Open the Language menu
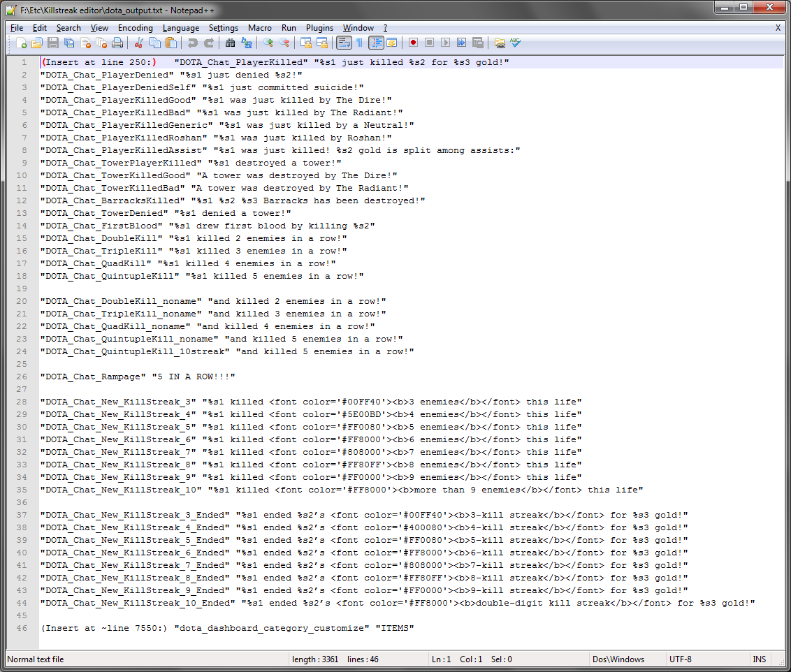 (180, 28)
